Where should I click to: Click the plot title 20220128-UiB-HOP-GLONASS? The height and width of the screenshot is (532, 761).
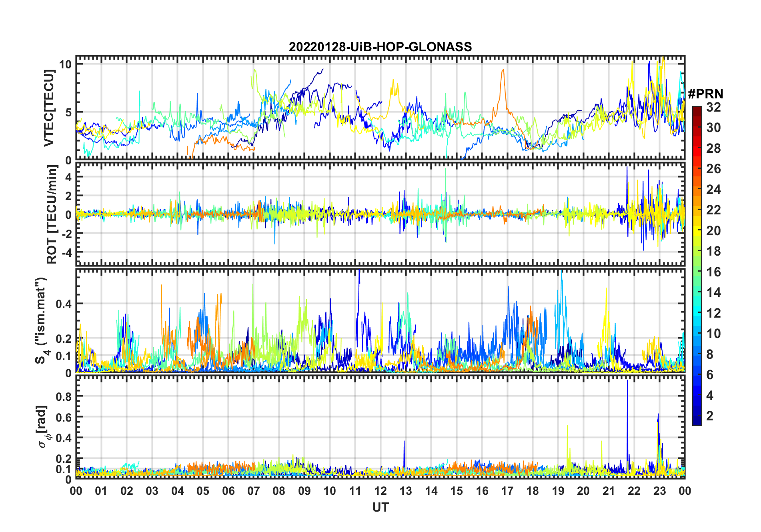pyautogui.click(x=380, y=47)
